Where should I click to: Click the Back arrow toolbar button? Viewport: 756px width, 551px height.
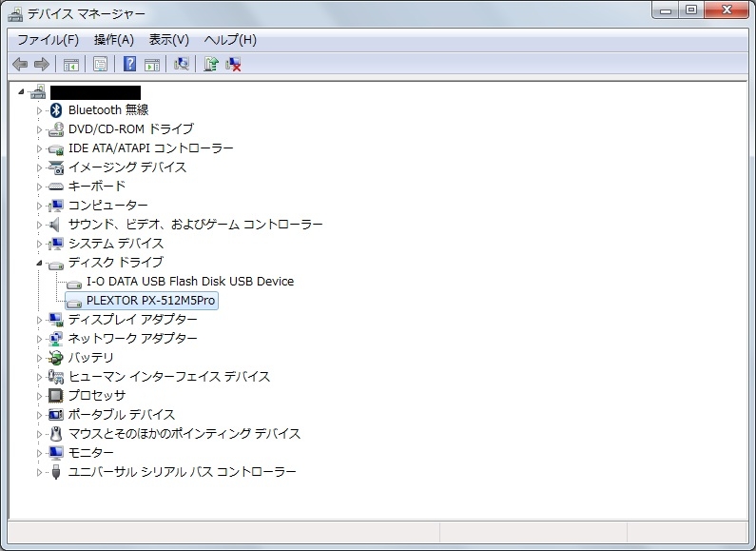coord(20,64)
